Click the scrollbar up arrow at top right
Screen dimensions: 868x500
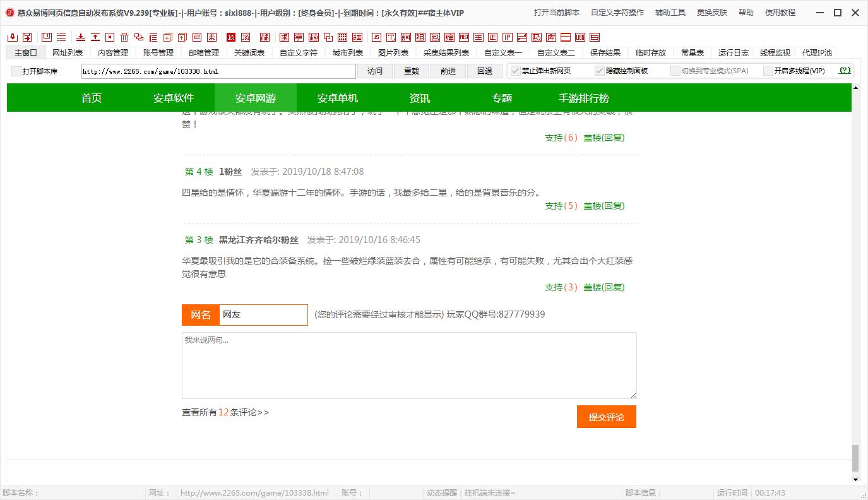pos(855,88)
